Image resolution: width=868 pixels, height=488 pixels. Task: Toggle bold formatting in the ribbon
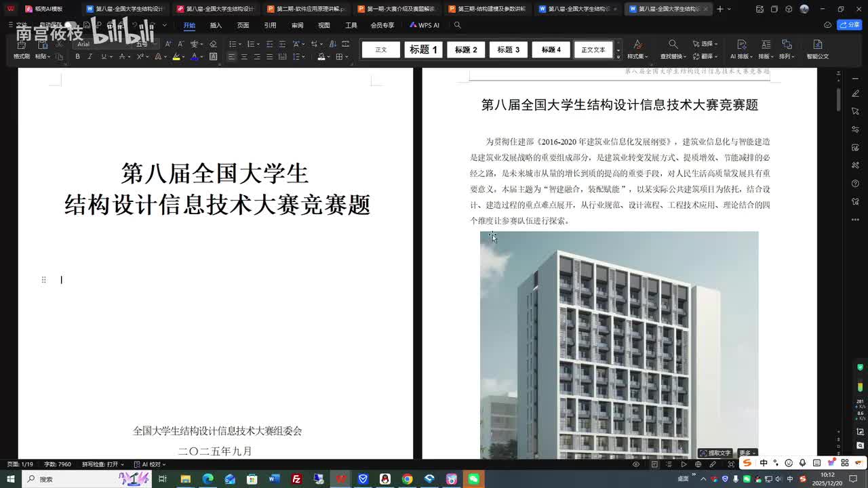click(77, 57)
